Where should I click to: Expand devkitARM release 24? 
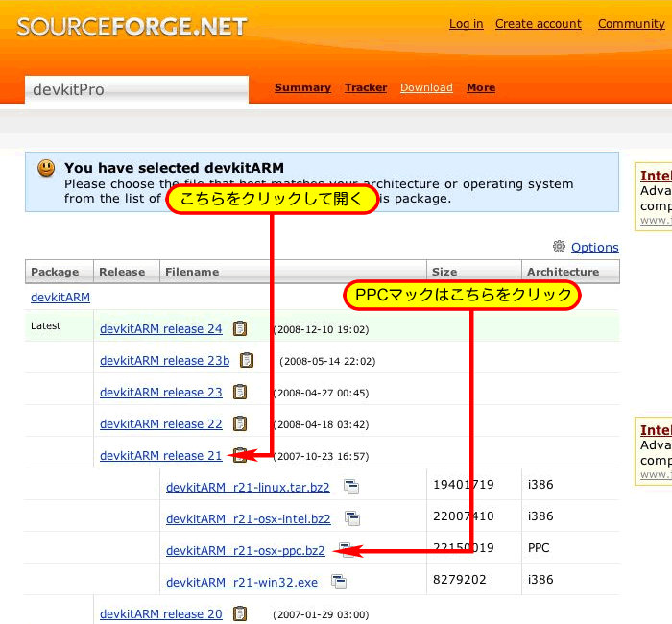(x=161, y=328)
